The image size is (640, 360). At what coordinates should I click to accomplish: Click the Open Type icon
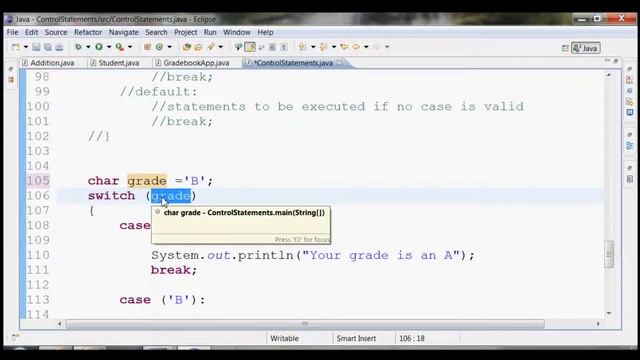click(x=187, y=47)
